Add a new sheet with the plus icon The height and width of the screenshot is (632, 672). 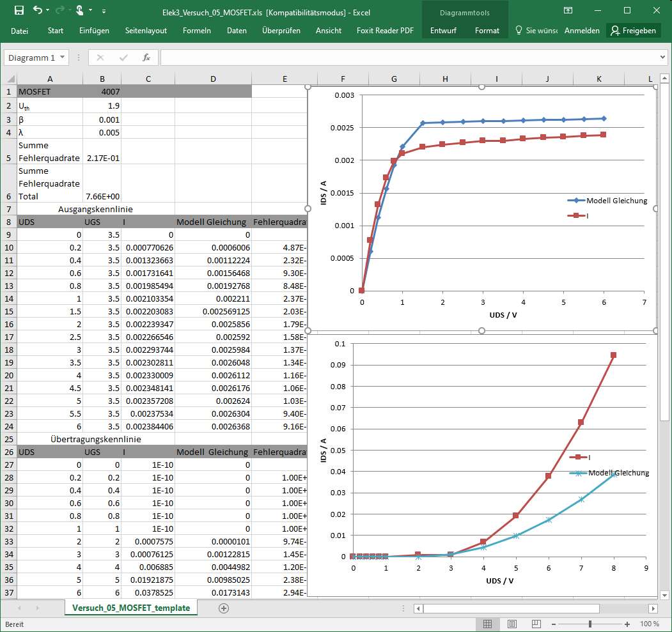(x=224, y=608)
